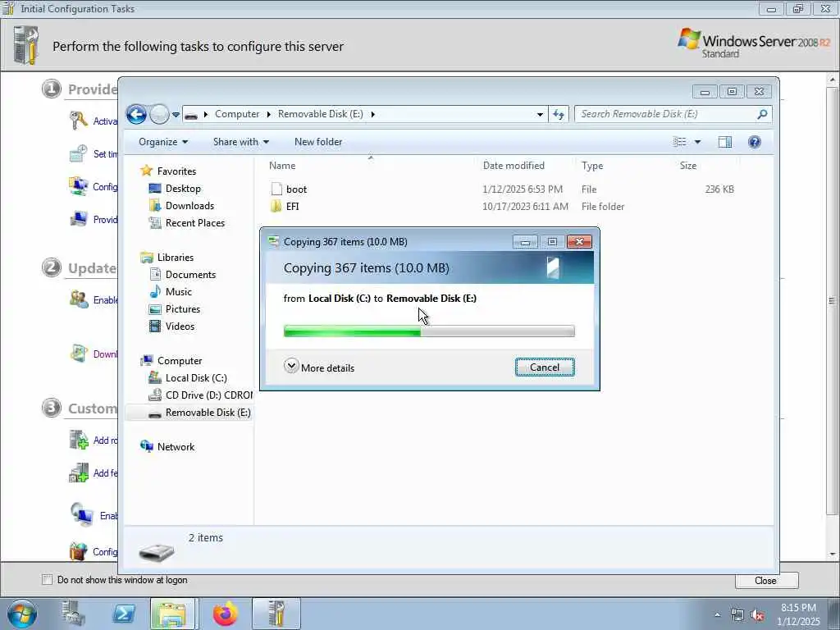
Task: Open the Share with menu
Action: pyautogui.click(x=240, y=142)
